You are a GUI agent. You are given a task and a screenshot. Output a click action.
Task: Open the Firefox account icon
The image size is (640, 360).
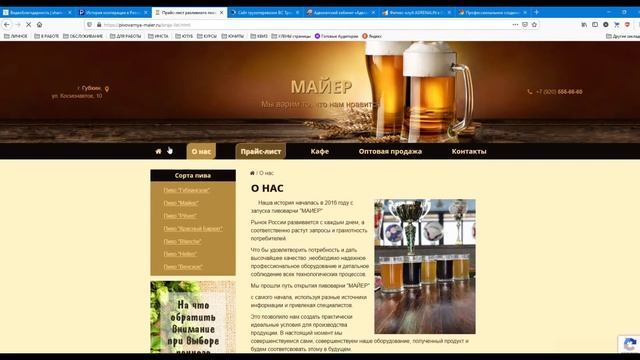coord(606,25)
